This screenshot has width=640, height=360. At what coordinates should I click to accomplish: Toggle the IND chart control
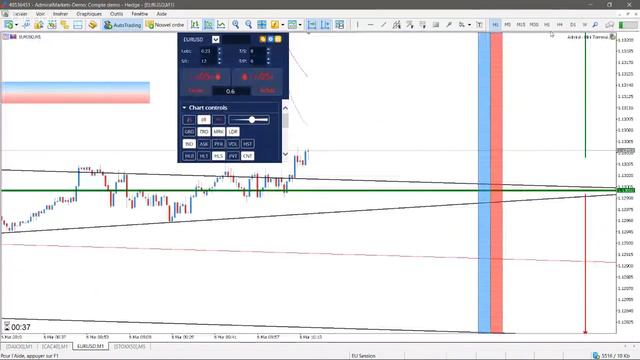click(x=189, y=144)
